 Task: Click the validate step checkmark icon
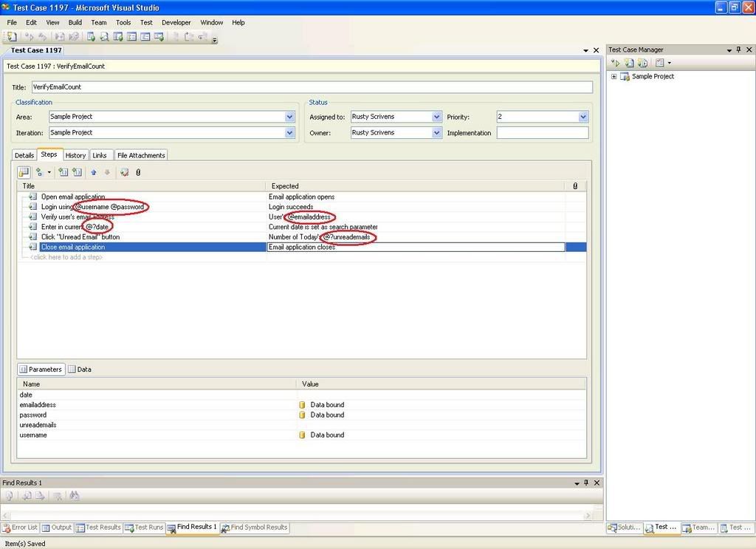tap(124, 172)
